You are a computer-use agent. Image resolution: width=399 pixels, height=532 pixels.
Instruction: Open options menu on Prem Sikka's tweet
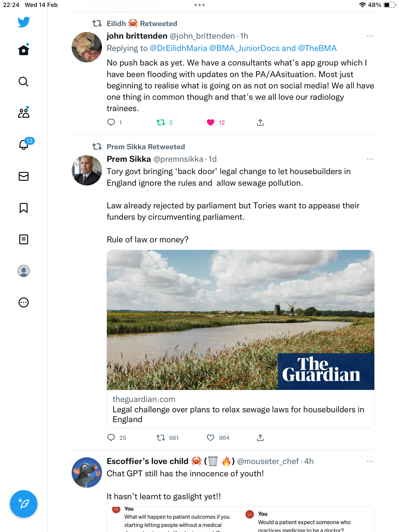[370, 159]
